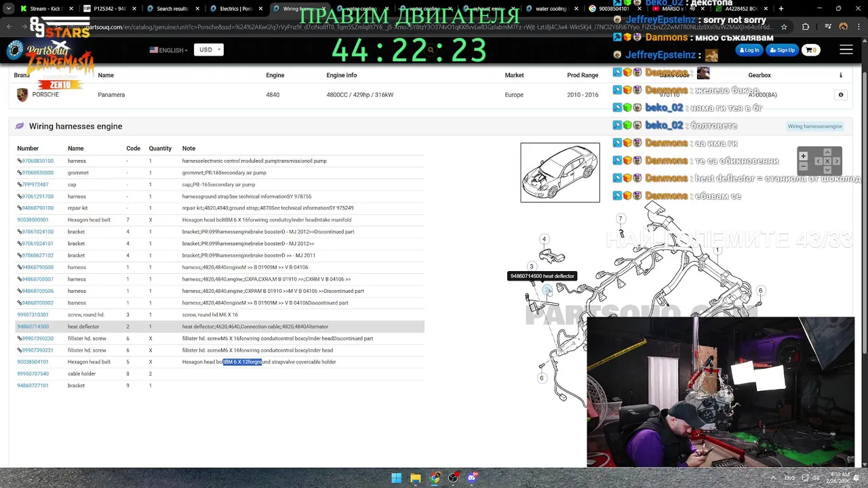
Task: Pan the diagram left with arrow control
Action: (818, 161)
